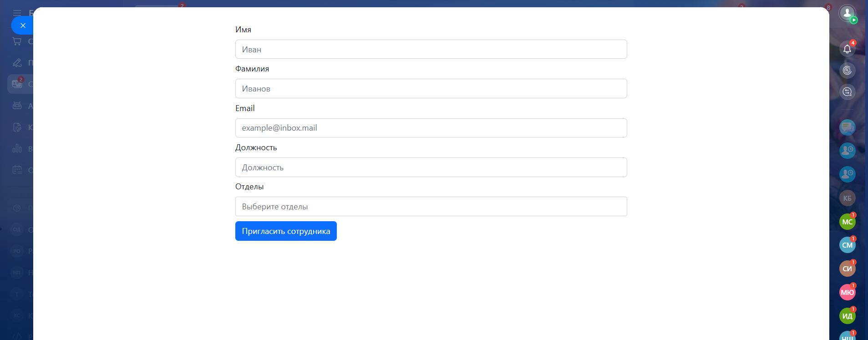Open the notifications bell icon
This screenshot has width=868, height=340.
tap(847, 49)
